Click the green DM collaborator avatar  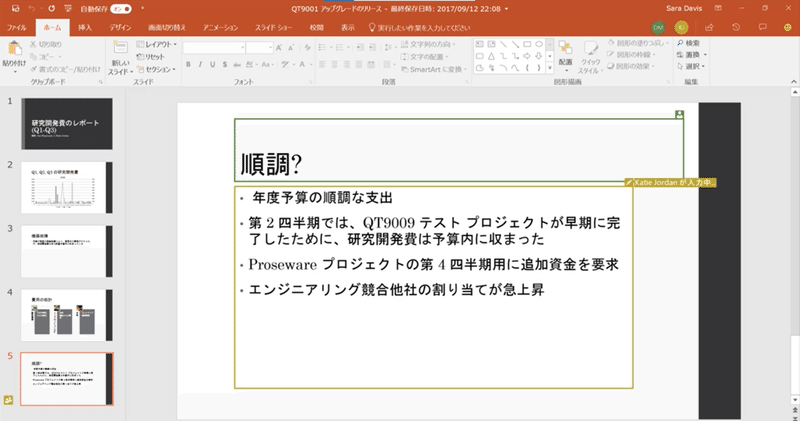pyautogui.click(x=658, y=28)
